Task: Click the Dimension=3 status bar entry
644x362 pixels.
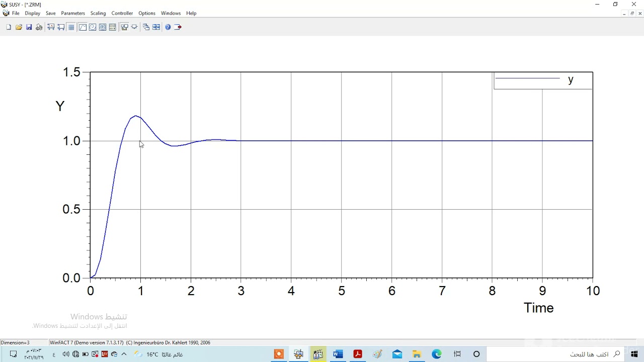Action: click(15, 342)
